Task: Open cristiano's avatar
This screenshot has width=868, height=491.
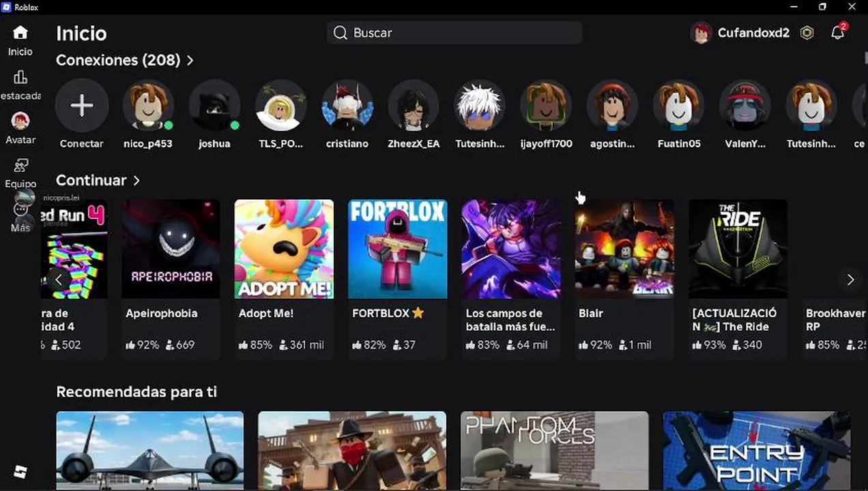Action: pos(347,106)
